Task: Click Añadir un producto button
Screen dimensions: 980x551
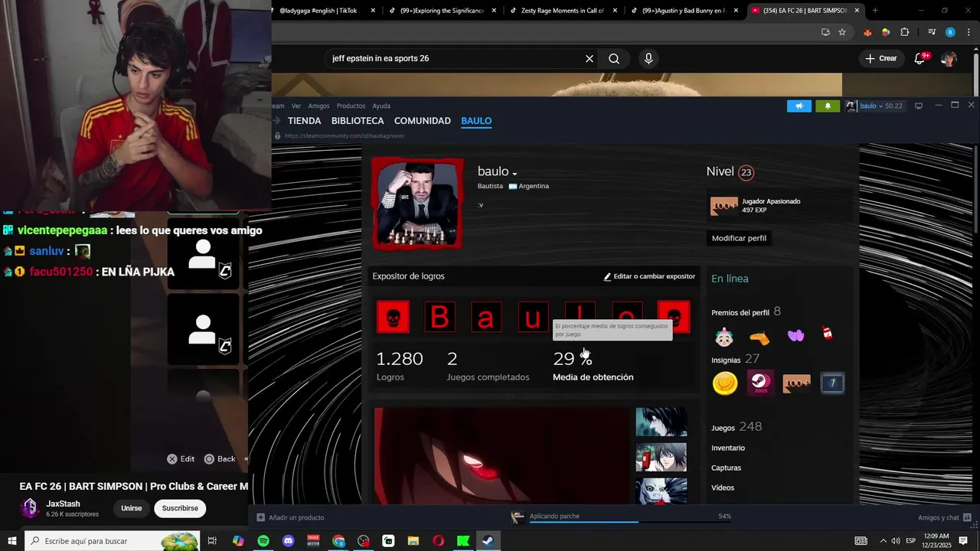Action: [x=290, y=517]
